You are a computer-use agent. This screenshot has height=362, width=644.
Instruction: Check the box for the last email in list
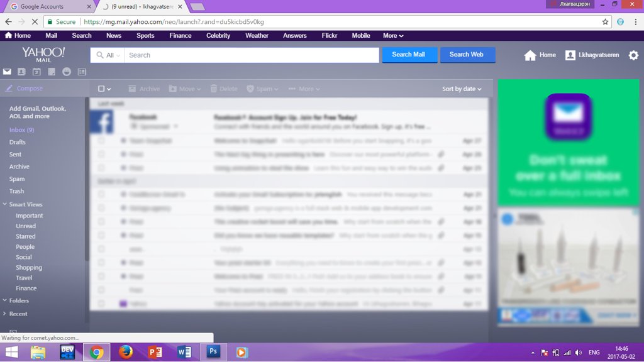point(101,304)
